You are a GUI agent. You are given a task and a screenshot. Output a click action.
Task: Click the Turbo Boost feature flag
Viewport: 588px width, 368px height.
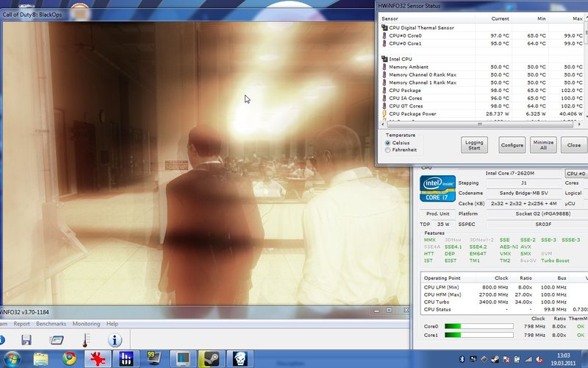[555, 261]
